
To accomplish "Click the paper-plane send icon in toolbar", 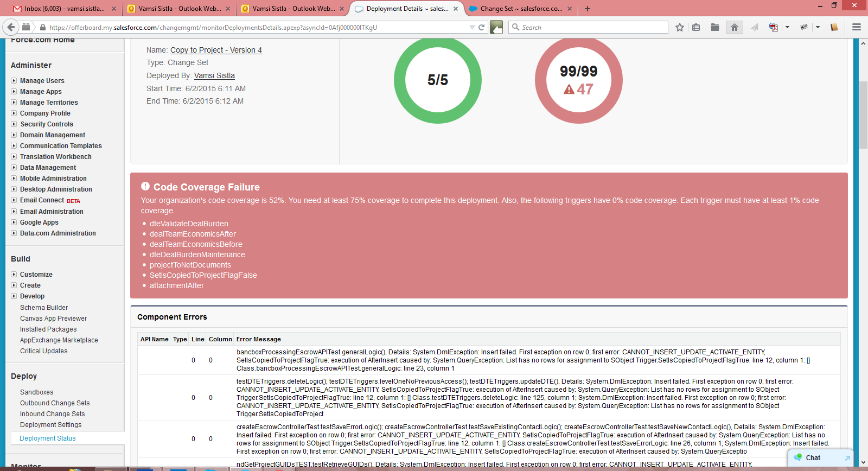I will [x=754, y=27].
